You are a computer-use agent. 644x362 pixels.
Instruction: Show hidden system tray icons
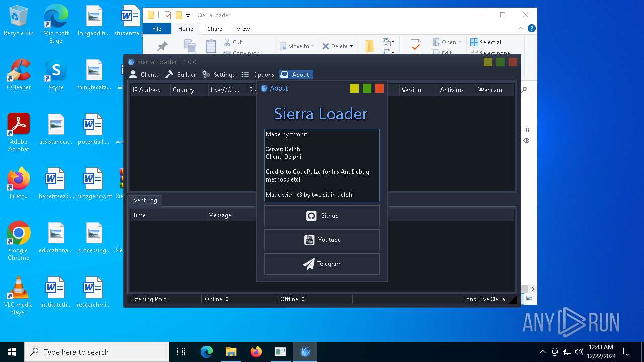[542, 352]
